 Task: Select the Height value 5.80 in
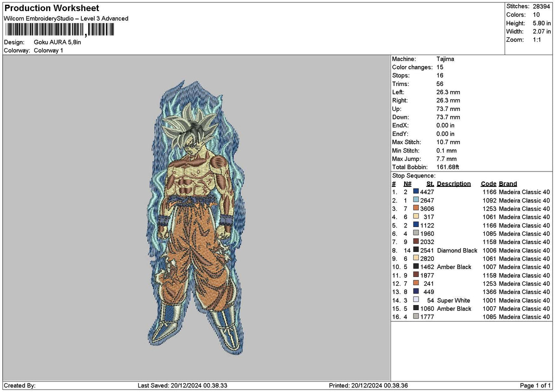[x=542, y=23]
